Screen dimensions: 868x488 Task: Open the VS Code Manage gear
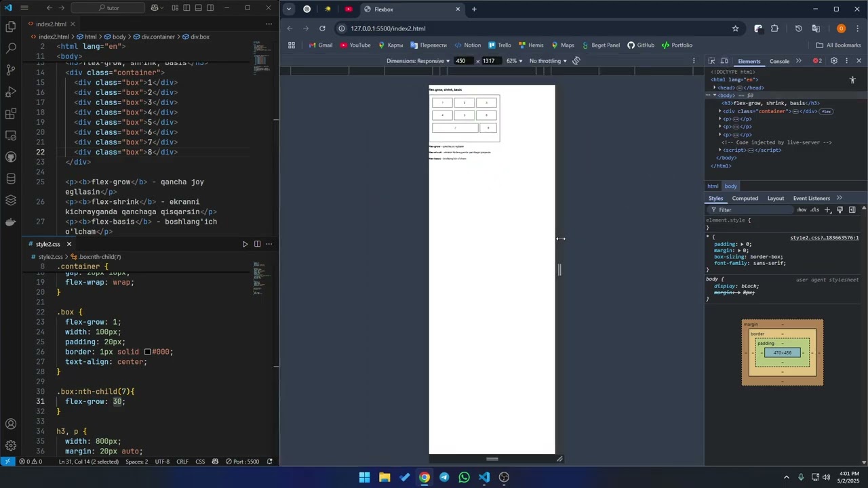coord(11,445)
